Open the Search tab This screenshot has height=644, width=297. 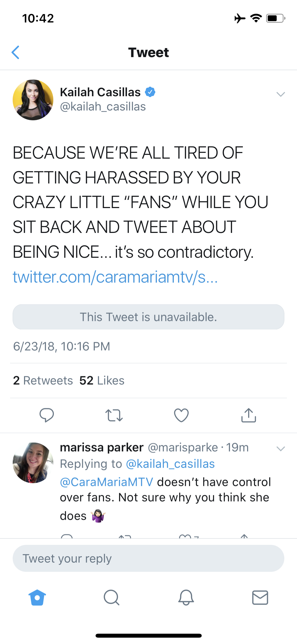tap(111, 597)
